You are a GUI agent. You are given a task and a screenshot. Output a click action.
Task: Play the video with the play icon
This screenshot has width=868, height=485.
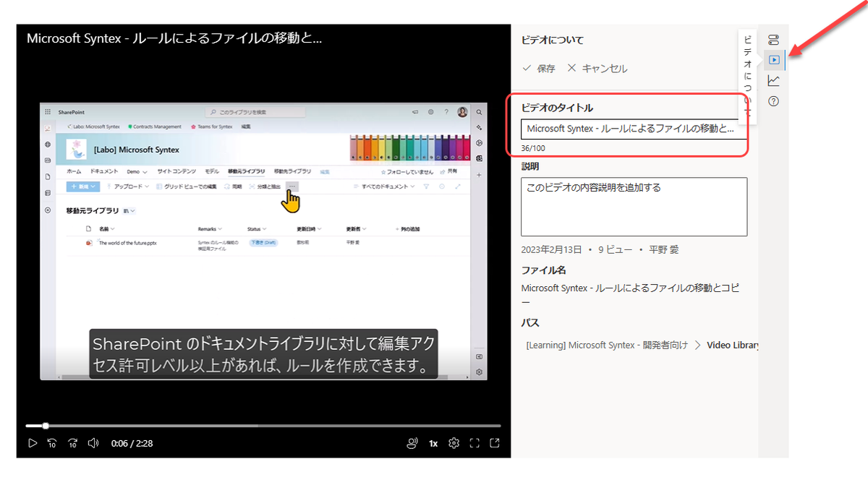pyautogui.click(x=32, y=443)
